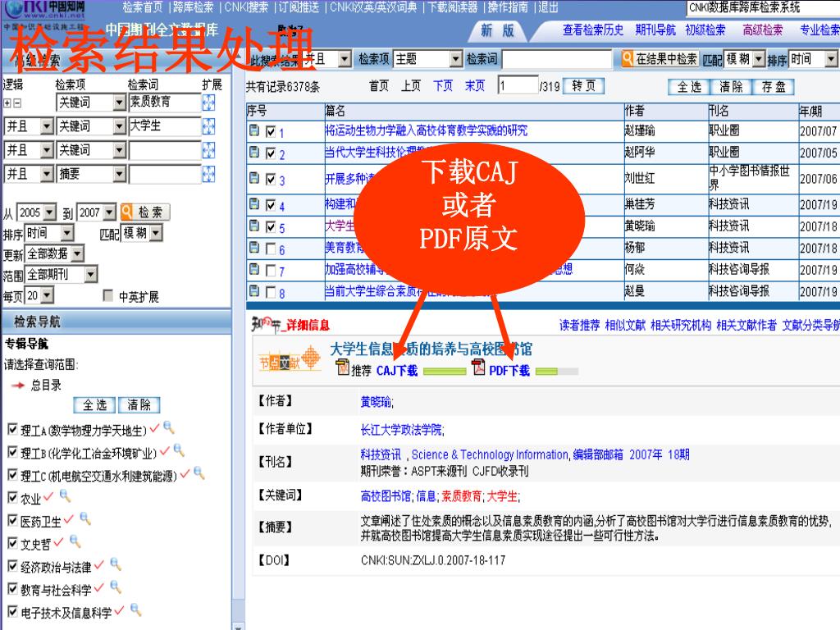Click magnifier icon next to 文史哲 category
The width and height of the screenshot is (840, 630).
[75, 541]
